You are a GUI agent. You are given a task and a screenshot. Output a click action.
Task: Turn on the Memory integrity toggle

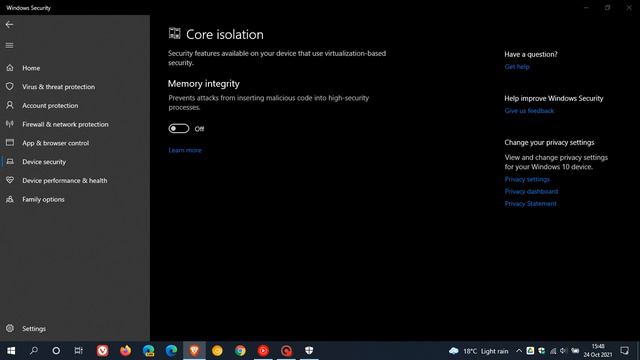(179, 129)
